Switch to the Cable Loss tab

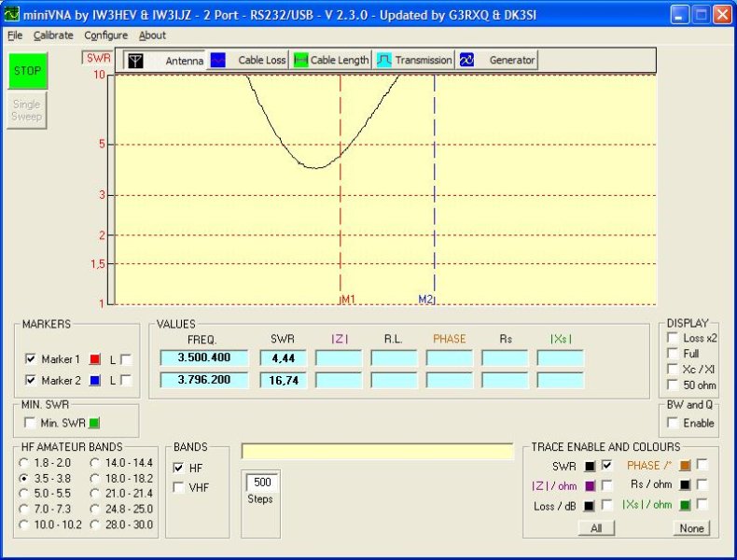[248, 60]
